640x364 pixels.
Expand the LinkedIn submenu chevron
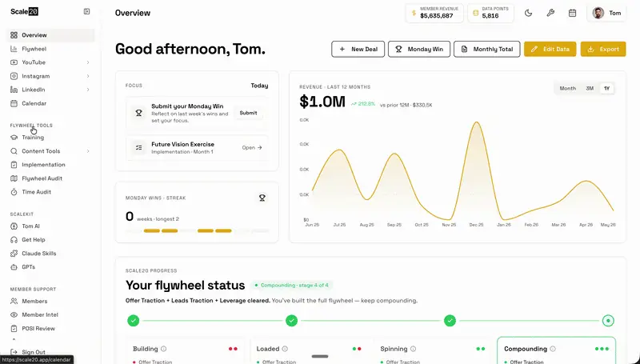pyautogui.click(x=88, y=90)
